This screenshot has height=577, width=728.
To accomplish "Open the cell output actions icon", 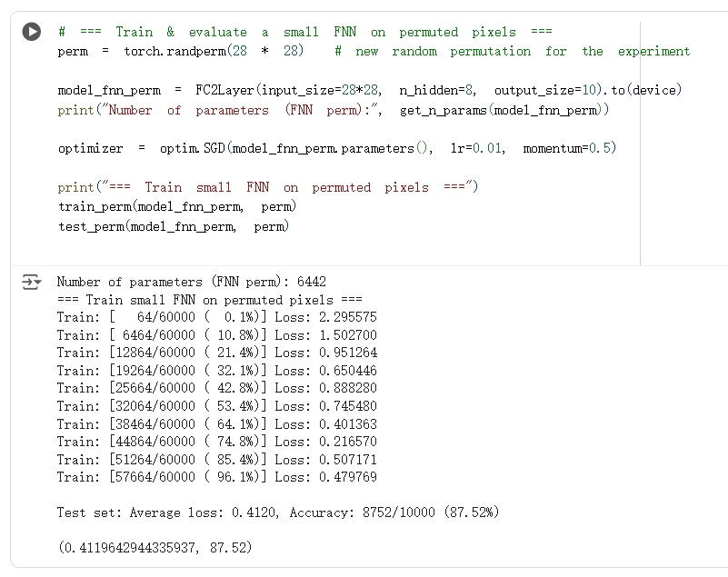I will 32,282.
